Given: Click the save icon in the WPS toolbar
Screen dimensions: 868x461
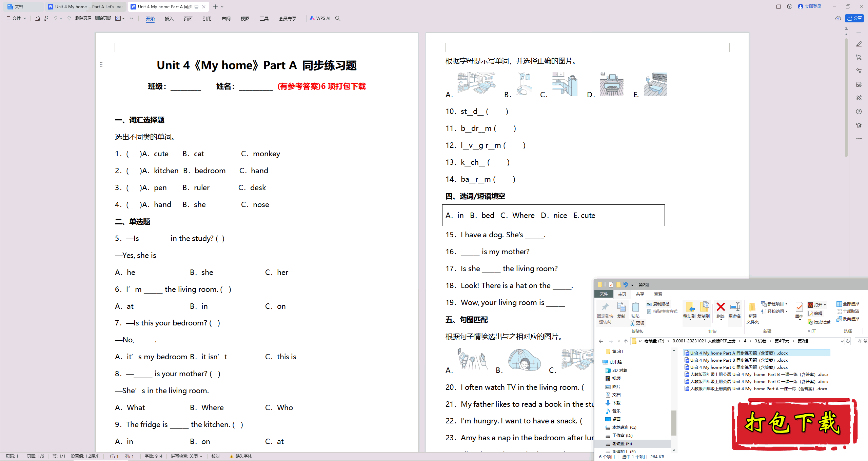Looking at the screenshot, I should click(x=37, y=18).
